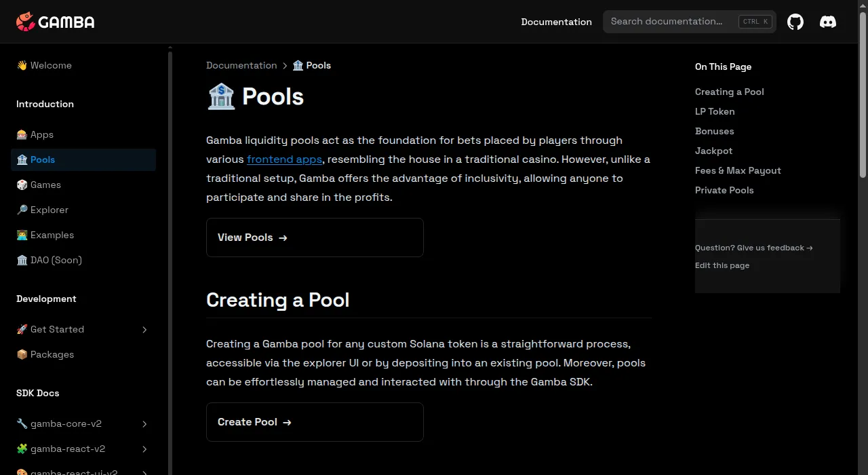Jump to Fees & Max Payout section
The image size is (868, 475).
[x=738, y=170]
